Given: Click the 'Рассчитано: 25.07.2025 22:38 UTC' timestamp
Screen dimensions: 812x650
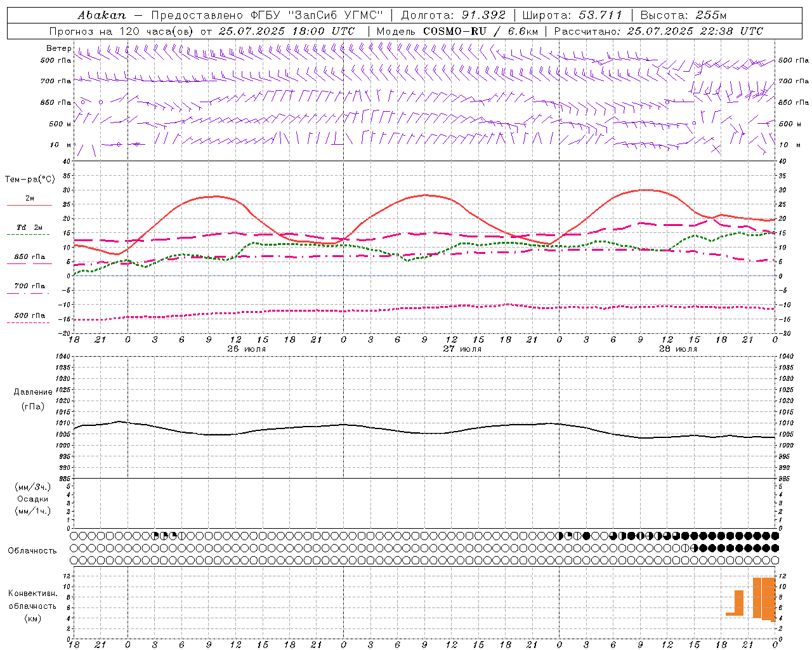Looking at the screenshot, I should [x=658, y=31].
